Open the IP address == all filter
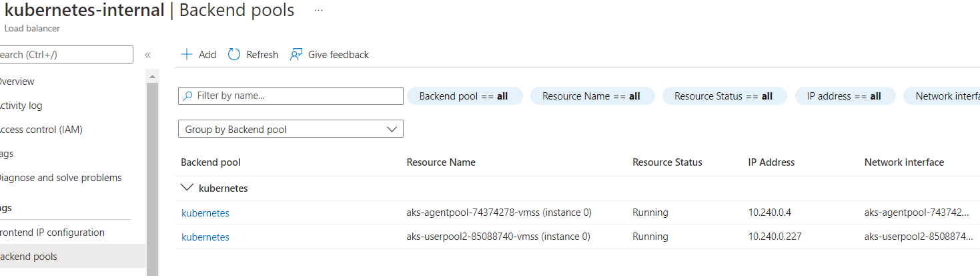Image resolution: width=980 pixels, height=276 pixels. pyautogui.click(x=845, y=96)
